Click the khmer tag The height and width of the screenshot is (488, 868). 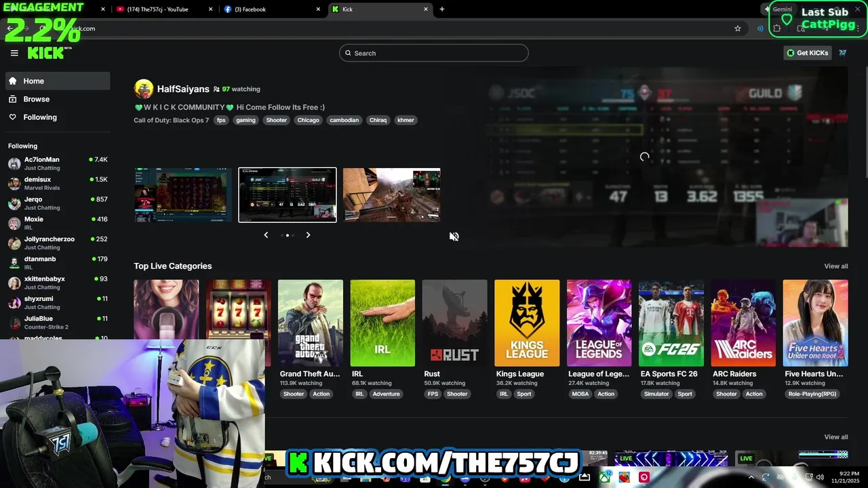(406, 120)
